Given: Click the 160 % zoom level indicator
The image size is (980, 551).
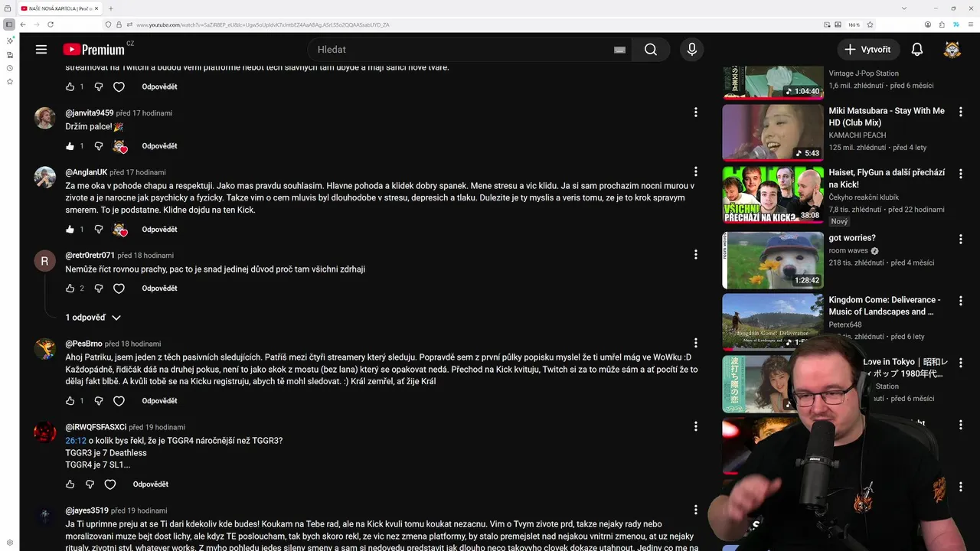Looking at the screenshot, I should [854, 24].
